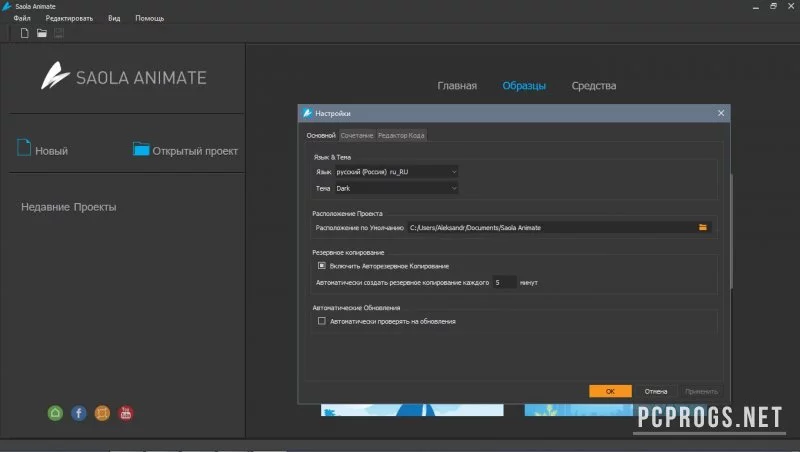This screenshot has width=800, height=452.
Task: Click the backup interval minutes field
Action: pos(504,282)
